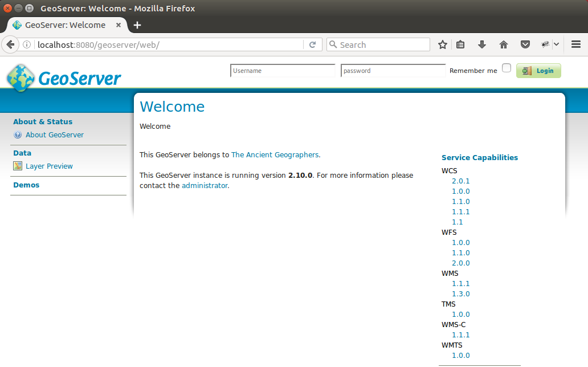588x367 pixels.
Task: Click the administrator contact link
Action: tap(205, 185)
